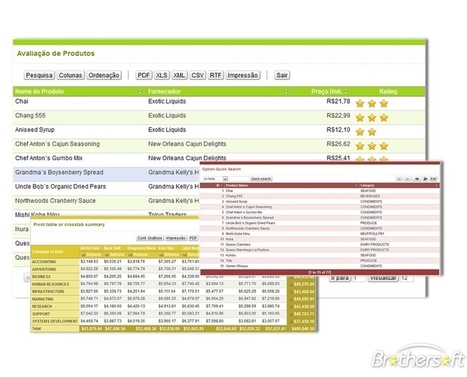This screenshot has height=377, width=467.
Task: Open the Colunas column selector
Action: click(x=70, y=75)
